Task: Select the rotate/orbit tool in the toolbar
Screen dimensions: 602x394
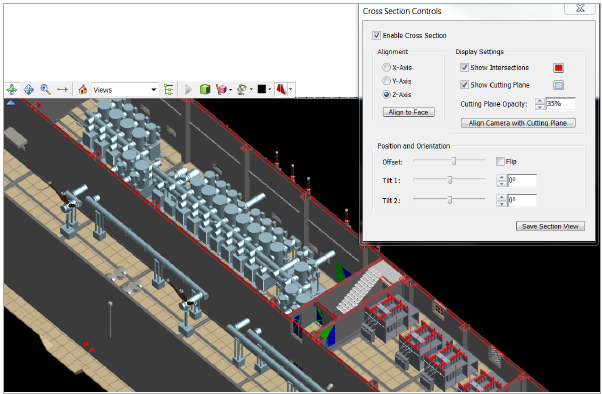Action: [x=12, y=89]
